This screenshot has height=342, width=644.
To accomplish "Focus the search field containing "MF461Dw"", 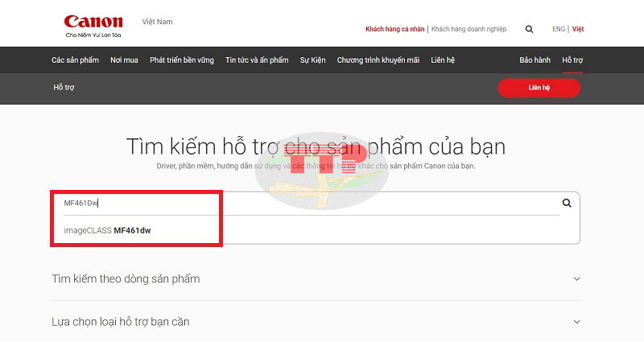I will [312, 203].
